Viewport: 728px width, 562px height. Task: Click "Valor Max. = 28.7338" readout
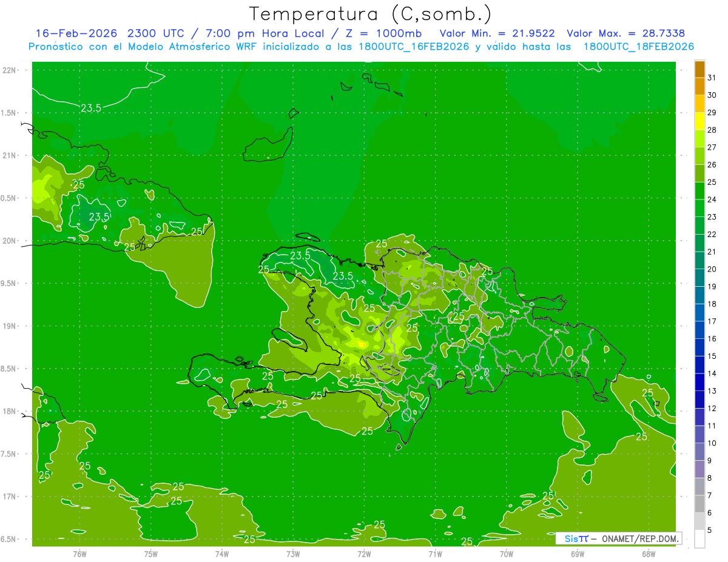(625, 33)
